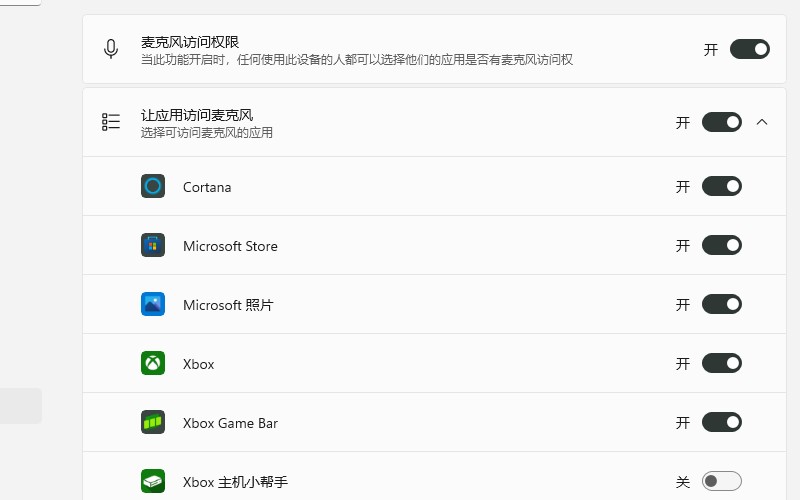Viewport: 800px width, 500px height.
Task: Click the 让应用访问麦克风 heading text
Action: [197, 115]
